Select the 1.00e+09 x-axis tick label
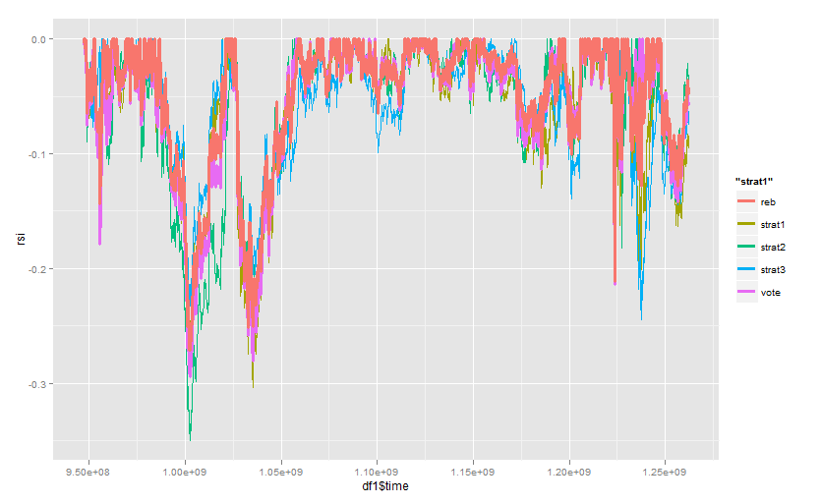 click(x=185, y=471)
